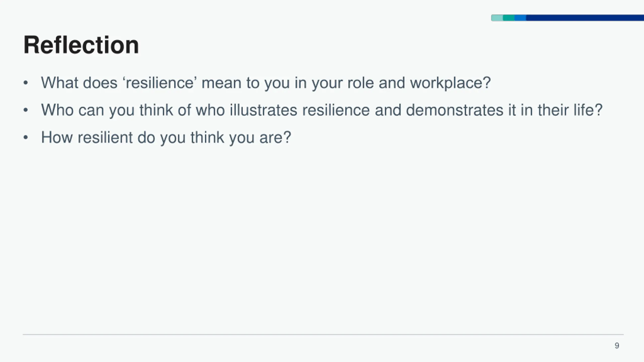Click the bullet dot before "What does"
644x362 pixels.
pyautogui.click(x=25, y=83)
